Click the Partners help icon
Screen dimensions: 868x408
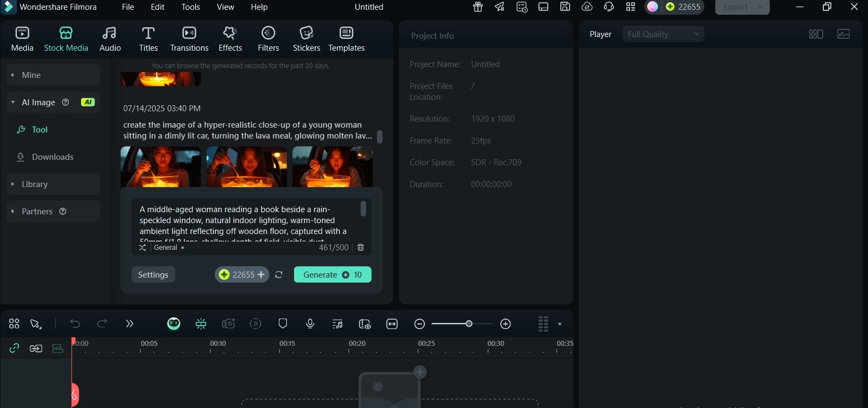[x=63, y=211]
